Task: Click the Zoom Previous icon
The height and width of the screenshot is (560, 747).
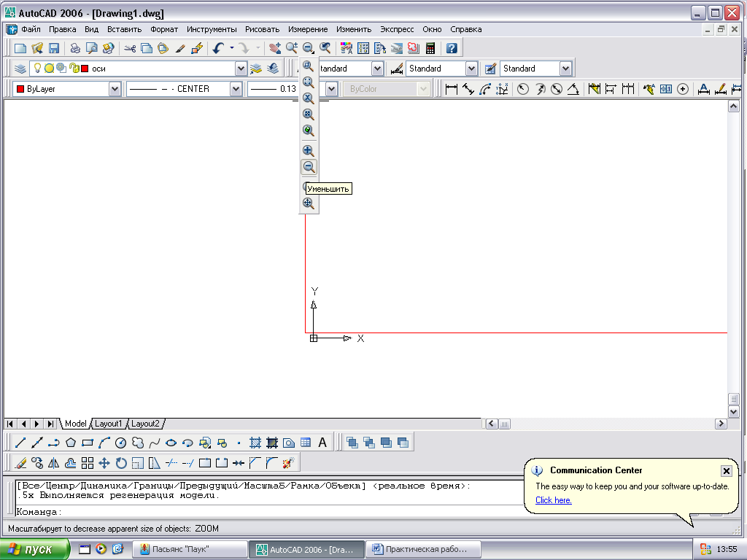Action: [325, 48]
